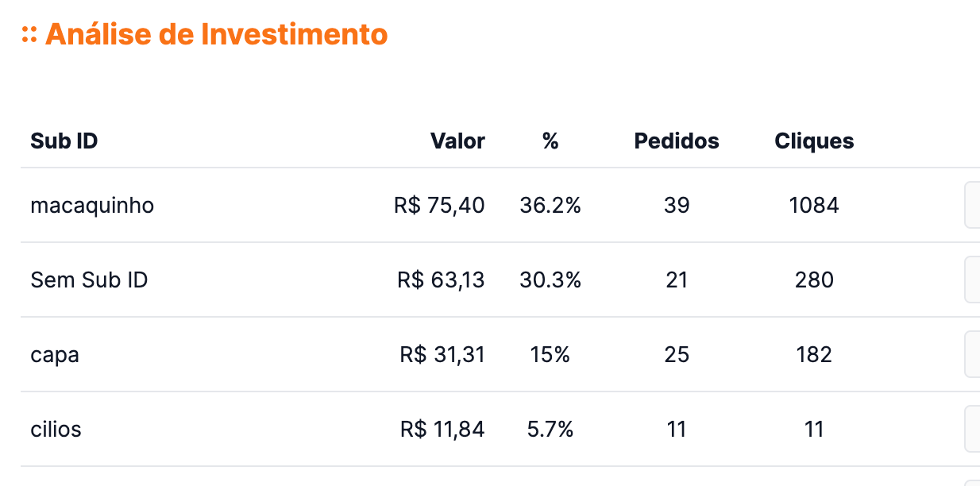Sort by the % column header
Image resolution: width=980 pixels, height=486 pixels.
pos(550,141)
